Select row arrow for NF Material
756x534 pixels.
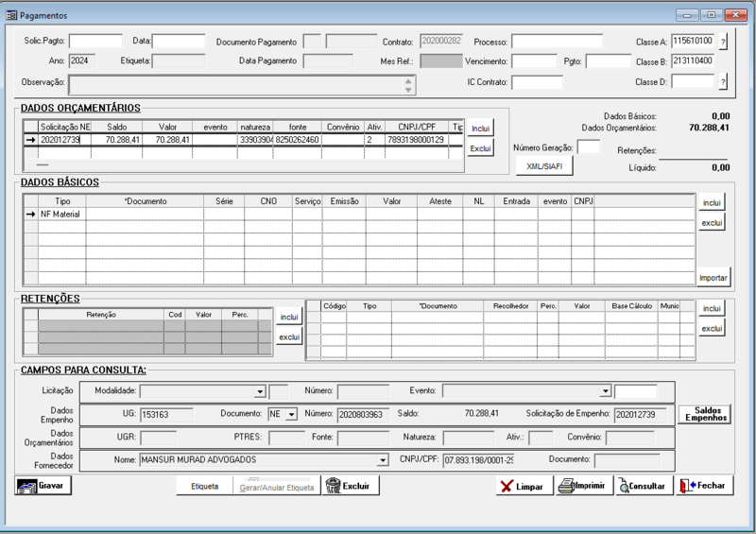click(31, 215)
